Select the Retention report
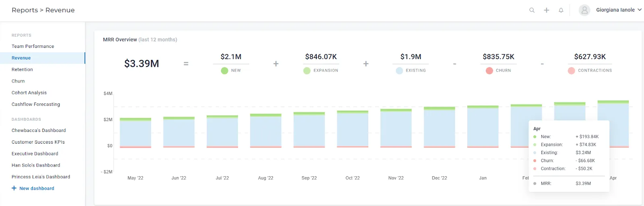Viewport: 644px width, 206px height. click(22, 70)
